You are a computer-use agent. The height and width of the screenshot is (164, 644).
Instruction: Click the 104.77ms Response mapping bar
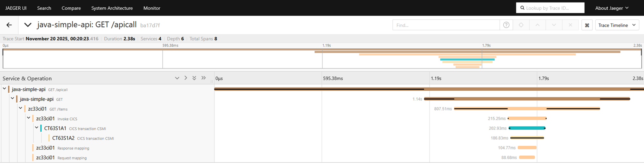527,148
